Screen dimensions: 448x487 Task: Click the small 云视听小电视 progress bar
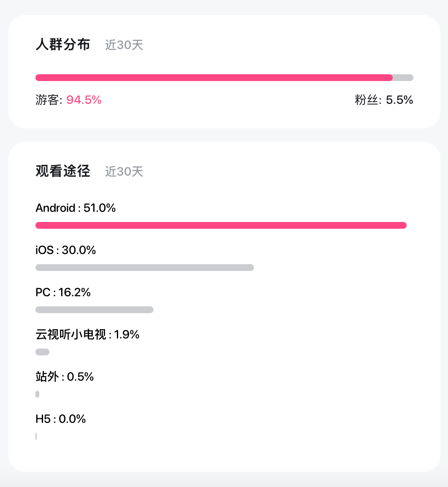(x=42, y=352)
